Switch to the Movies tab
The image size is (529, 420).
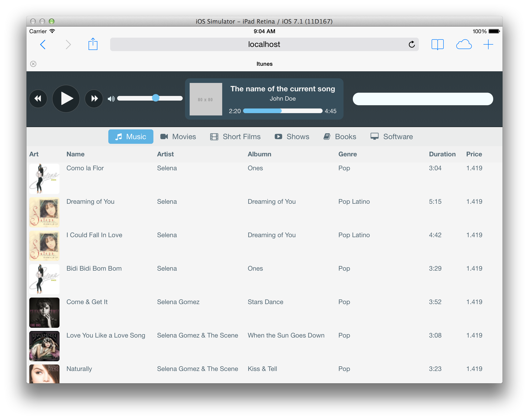pyautogui.click(x=178, y=137)
